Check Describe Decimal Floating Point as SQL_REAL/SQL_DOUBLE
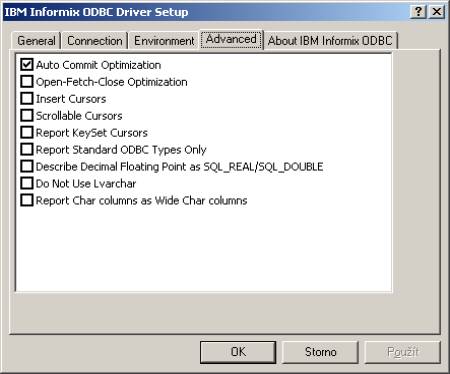Screen dimensions: 450x374 [27, 166]
